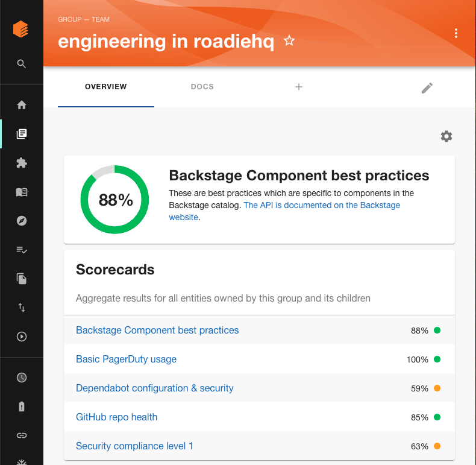Star the engineering in roadiehq group

[x=289, y=40]
